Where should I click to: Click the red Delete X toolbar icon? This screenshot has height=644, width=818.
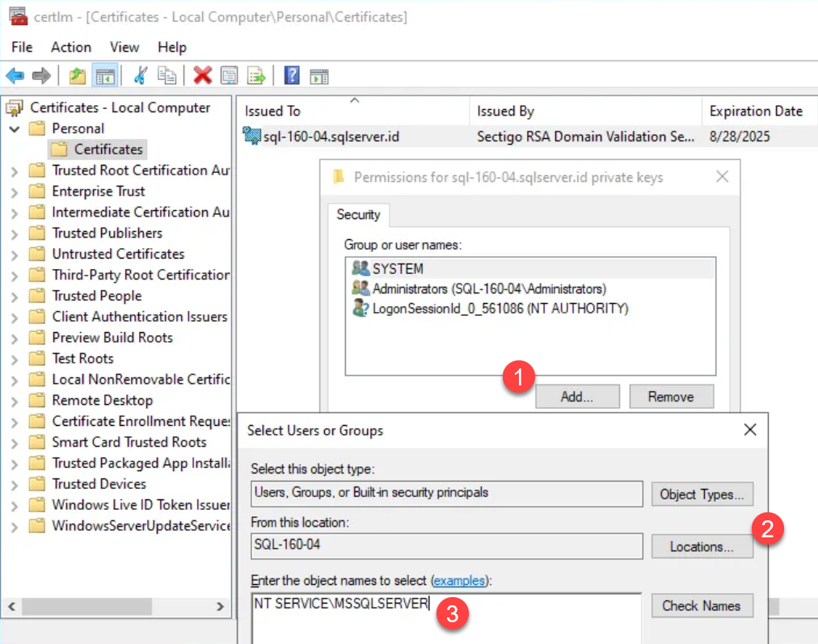pos(201,75)
